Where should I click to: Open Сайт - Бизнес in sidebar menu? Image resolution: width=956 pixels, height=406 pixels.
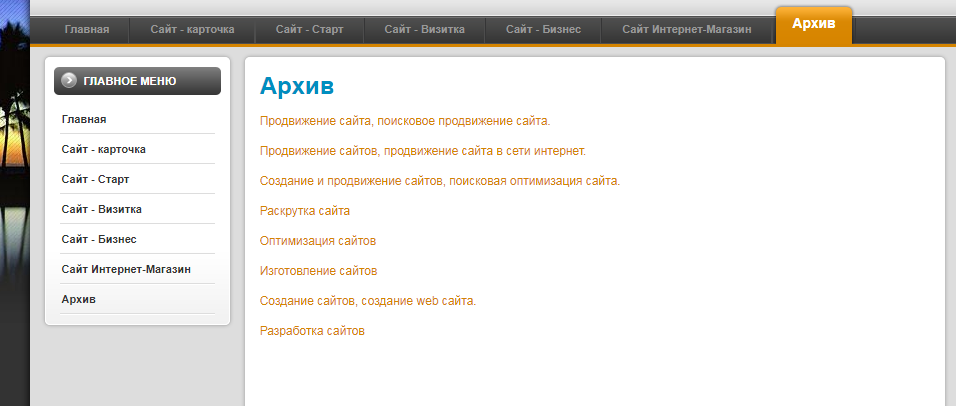click(x=98, y=239)
